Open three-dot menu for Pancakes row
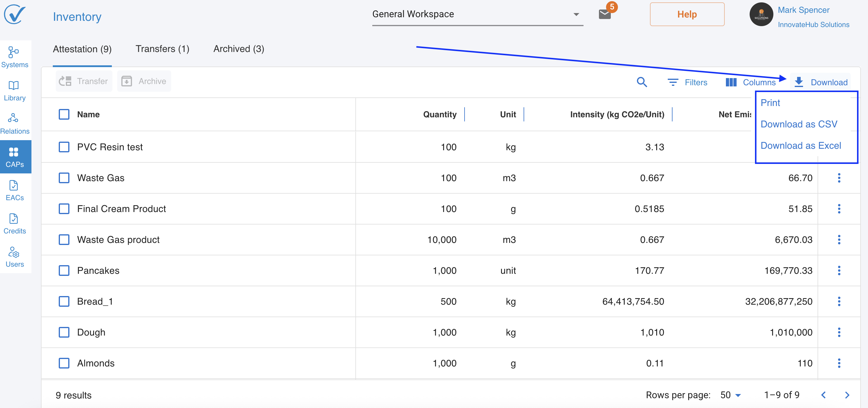The height and width of the screenshot is (408, 868). (839, 271)
